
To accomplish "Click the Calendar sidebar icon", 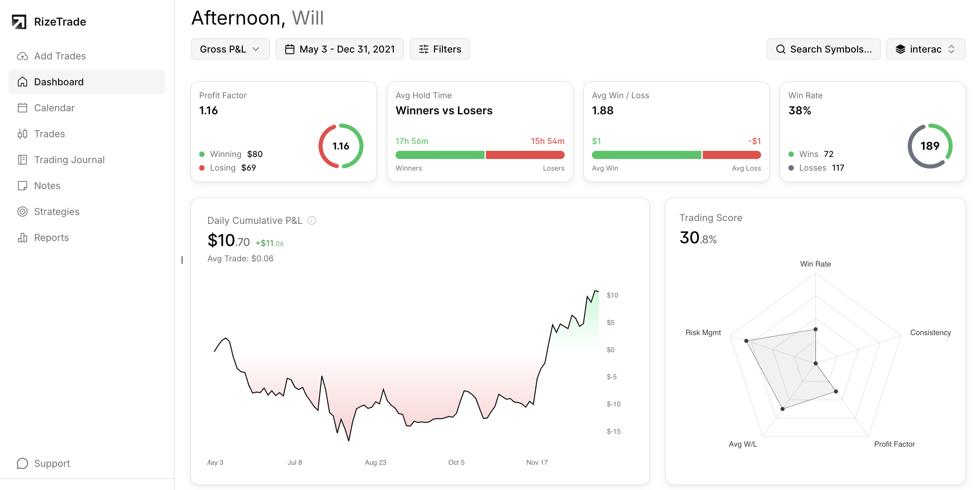I will tap(23, 108).
